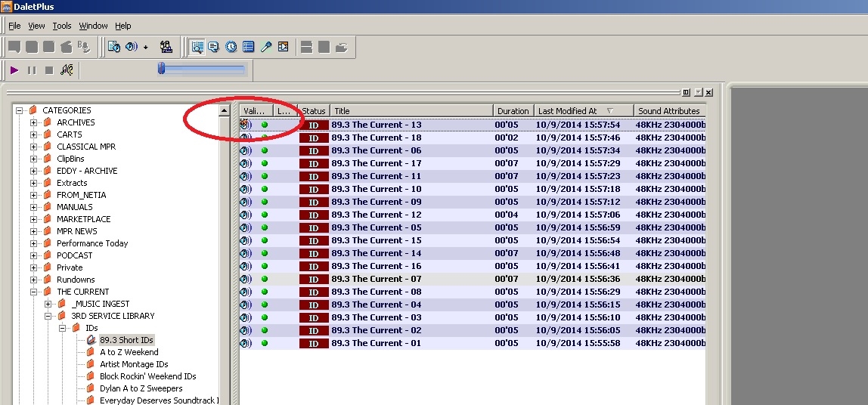
Task: Expand the ARCHIVES folder
Action: tap(34, 122)
